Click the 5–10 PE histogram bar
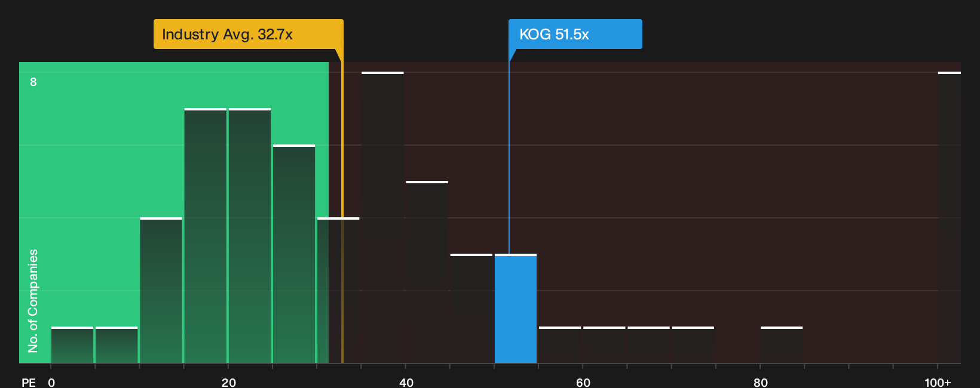The image size is (980, 388). click(x=117, y=345)
